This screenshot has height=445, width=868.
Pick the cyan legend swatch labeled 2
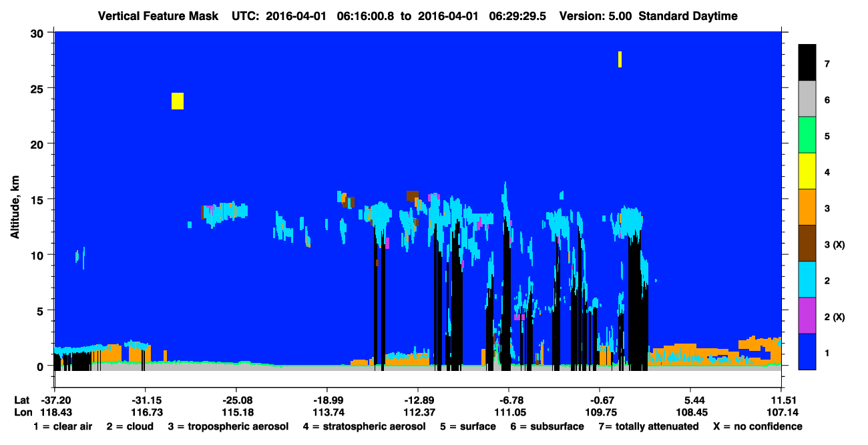tap(807, 280)
